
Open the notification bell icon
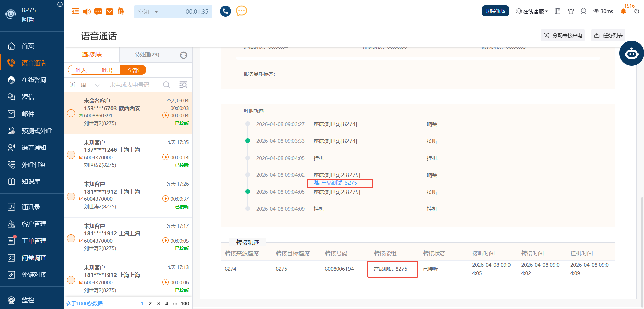tap(623, 11)
